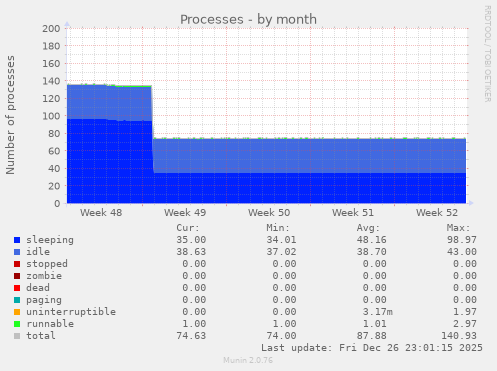497x371 pixels.
Task: Click the stopped legend color swatch
Action: [17, 264]
